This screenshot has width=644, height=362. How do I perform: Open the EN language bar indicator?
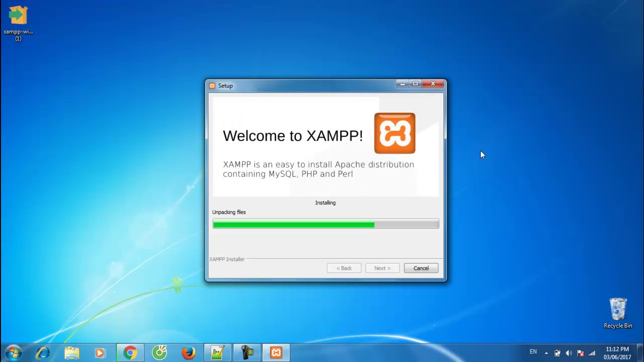coord(533,352)
